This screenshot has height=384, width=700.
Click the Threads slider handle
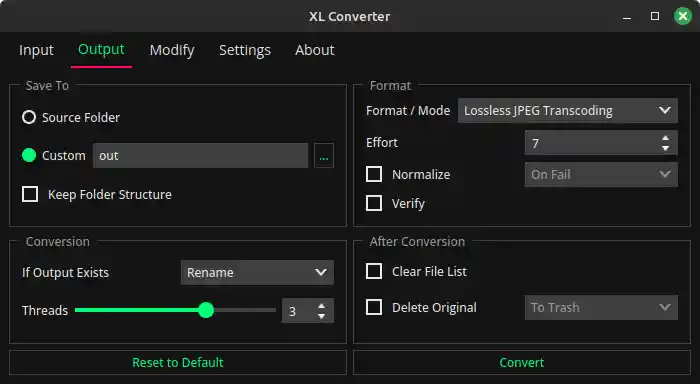(x=206, y=310)
